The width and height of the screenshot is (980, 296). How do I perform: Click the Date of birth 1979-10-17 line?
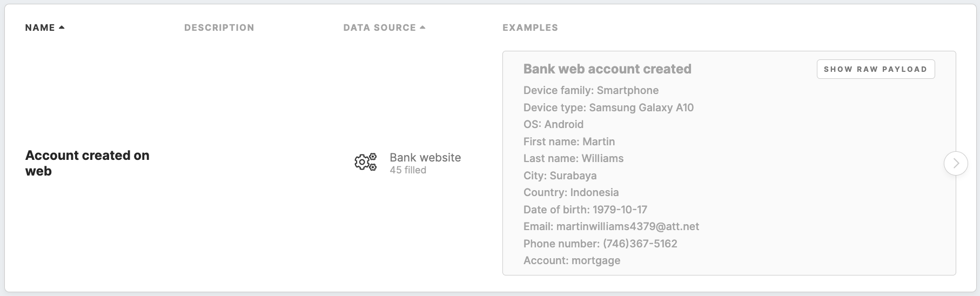(585, 210)
